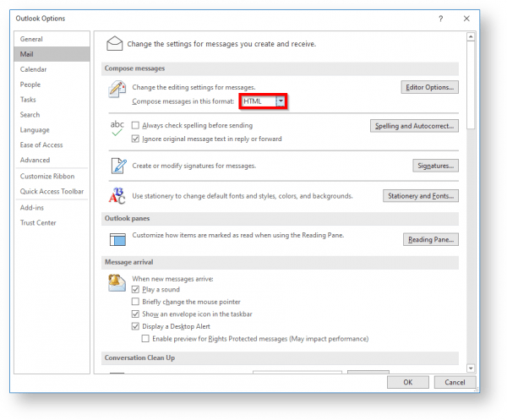
Task: Toggle Show an envelope icon in taskbar
Action: (135, 314)
